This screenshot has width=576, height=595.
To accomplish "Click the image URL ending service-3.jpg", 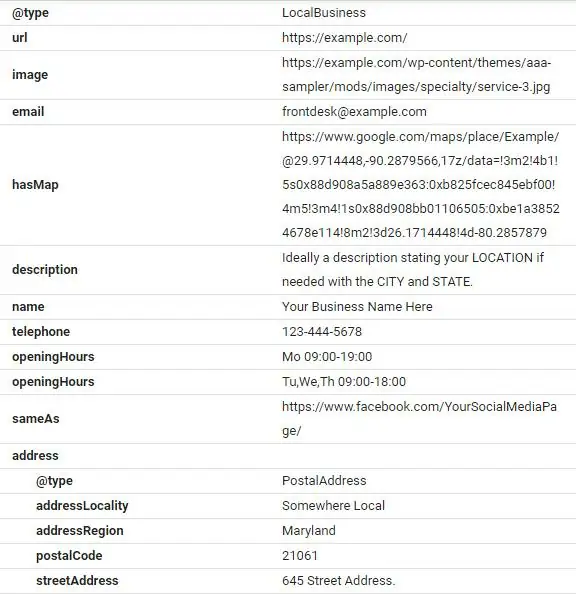I will (x=416, y=74).
